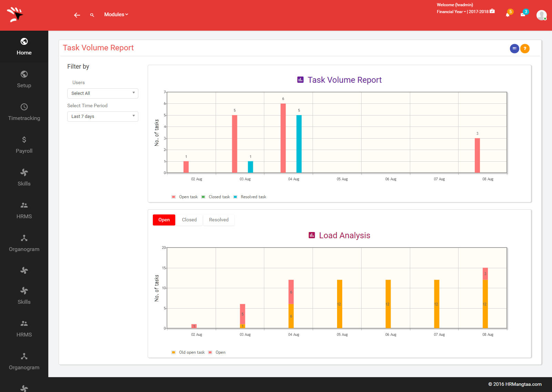Open the lower Organogram sidebar item
The image size is (552, 392).
click(x=24, y=361)
